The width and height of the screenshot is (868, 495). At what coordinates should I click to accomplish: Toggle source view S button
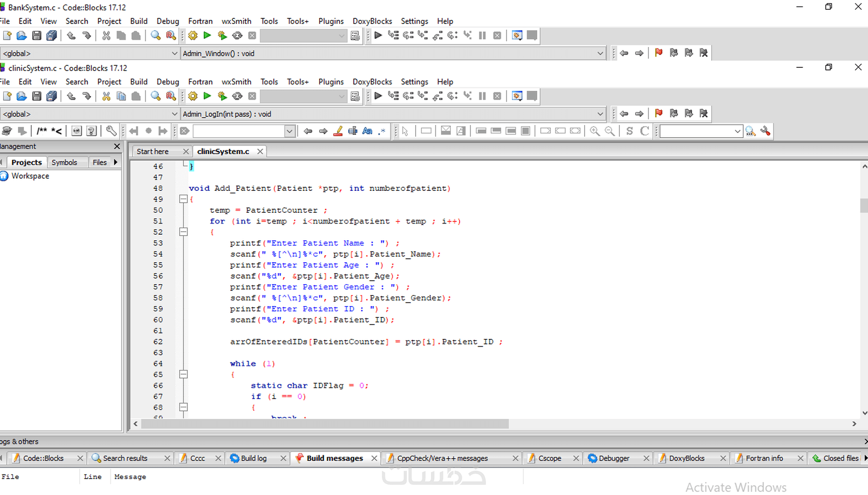click(x=630, y=131)
